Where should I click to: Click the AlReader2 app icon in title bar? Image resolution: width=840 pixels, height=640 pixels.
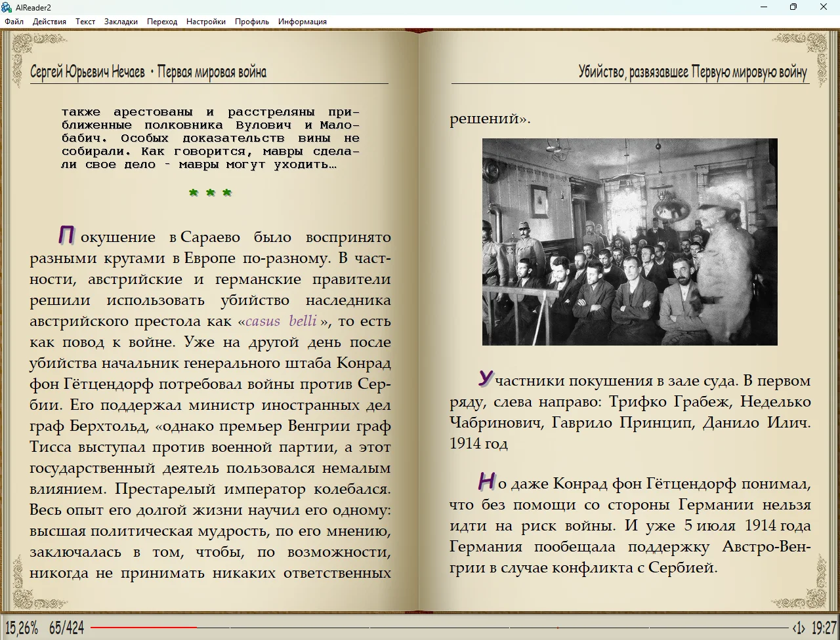tap(7, 7)
